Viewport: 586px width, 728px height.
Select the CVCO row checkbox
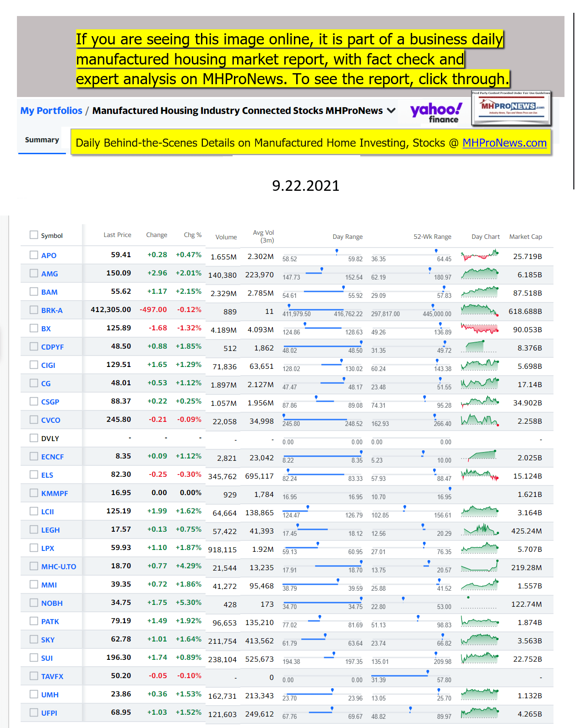tap(34, 420)
